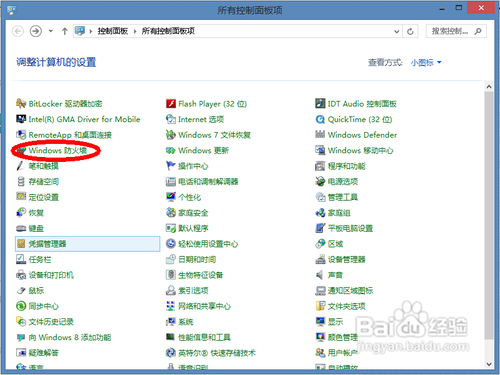The image size is (500, 375).
Task: Click the 设备和打印机 printer icon
Action: coord(21,275)
